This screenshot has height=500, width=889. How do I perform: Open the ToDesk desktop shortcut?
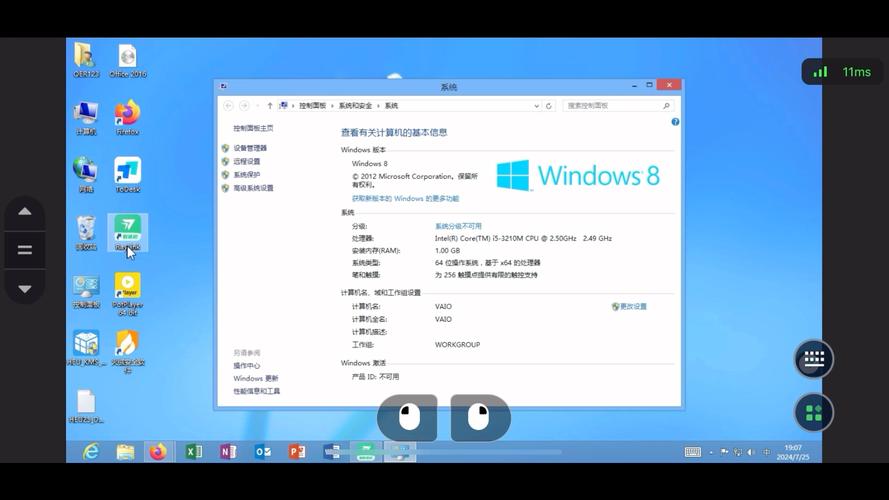(x=127, y=172)
